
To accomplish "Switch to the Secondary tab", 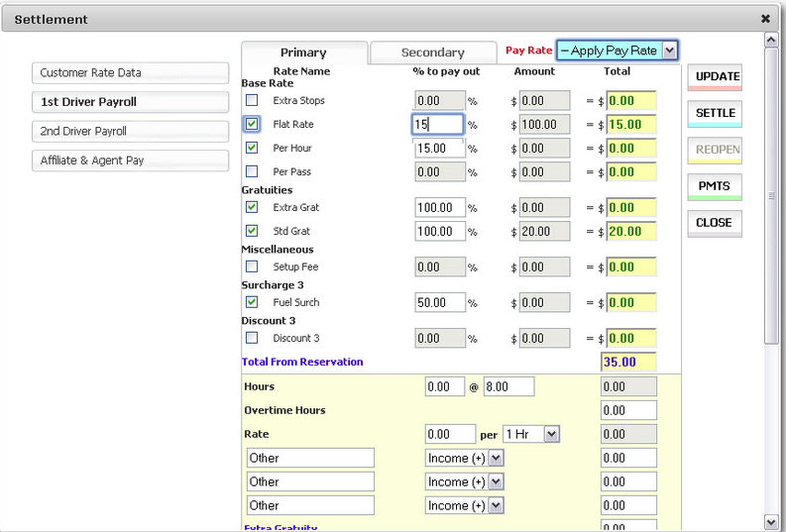I will coord(432,53).
